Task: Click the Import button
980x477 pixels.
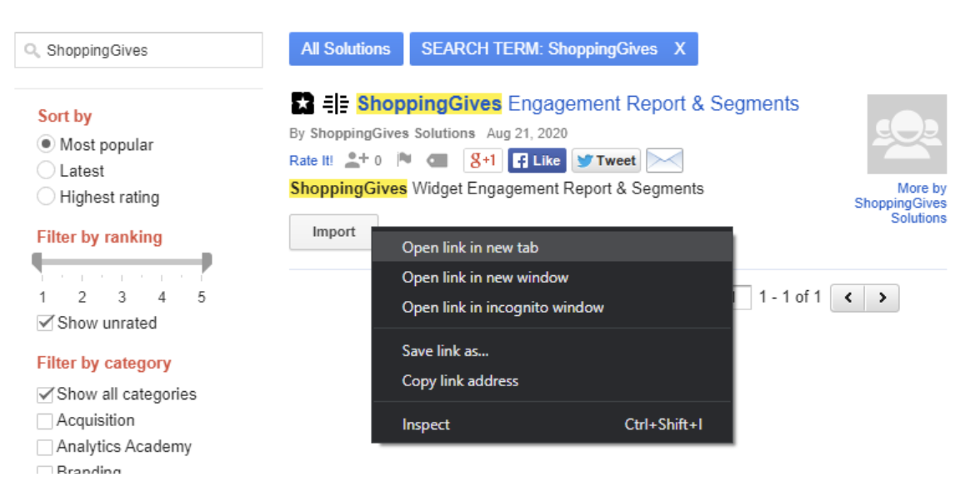Action: pyautogui.click(x=333, y=232)
